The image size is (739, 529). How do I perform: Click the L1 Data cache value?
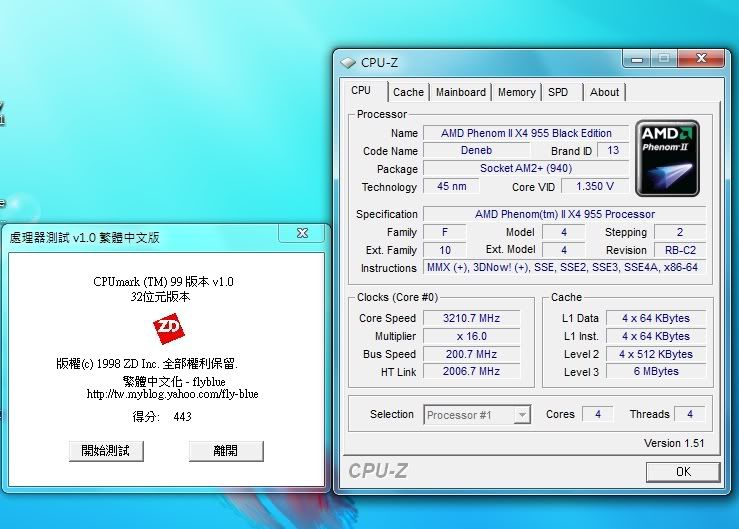click(656, 318)
